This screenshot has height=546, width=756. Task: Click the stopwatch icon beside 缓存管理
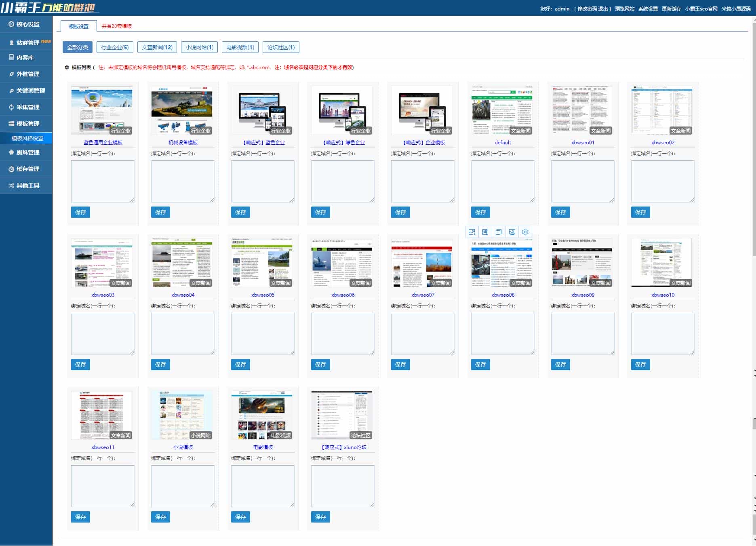click(11, 169)
